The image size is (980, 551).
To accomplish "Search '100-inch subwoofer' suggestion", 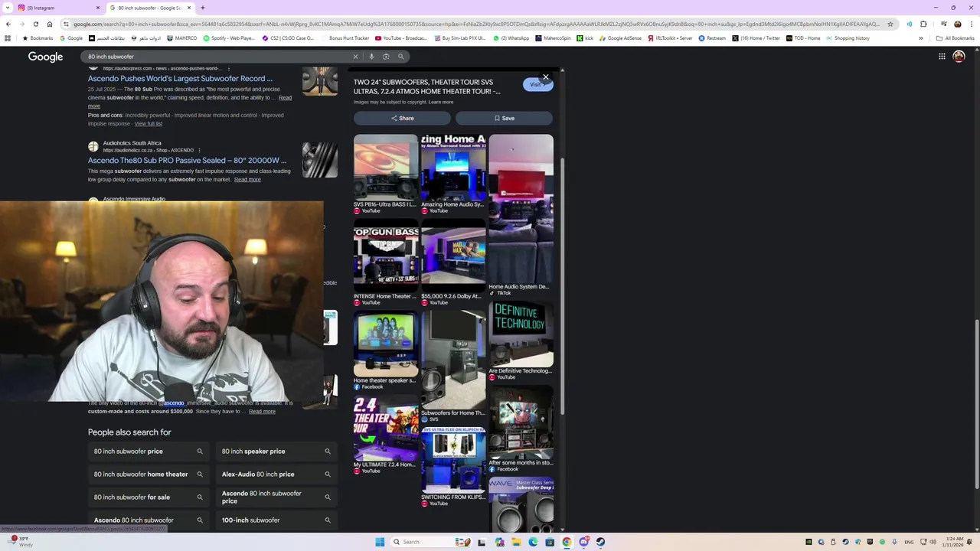I will pos(276,520).
